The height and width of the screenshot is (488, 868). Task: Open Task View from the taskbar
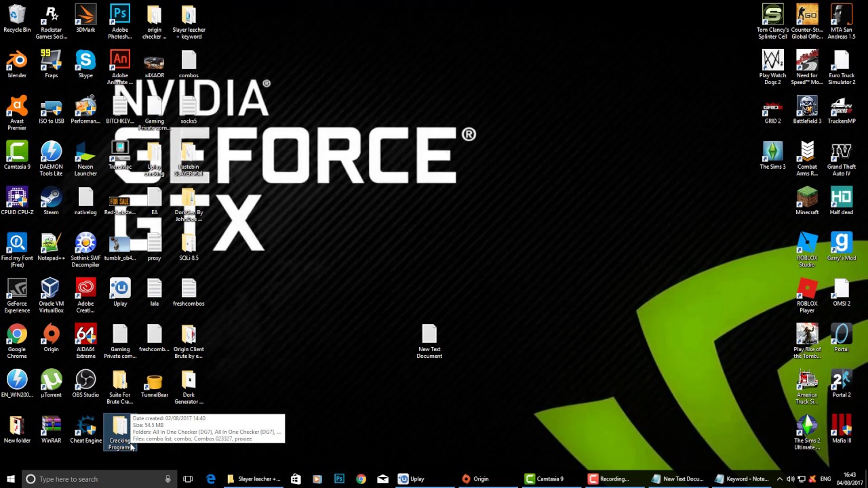[188, 479]
